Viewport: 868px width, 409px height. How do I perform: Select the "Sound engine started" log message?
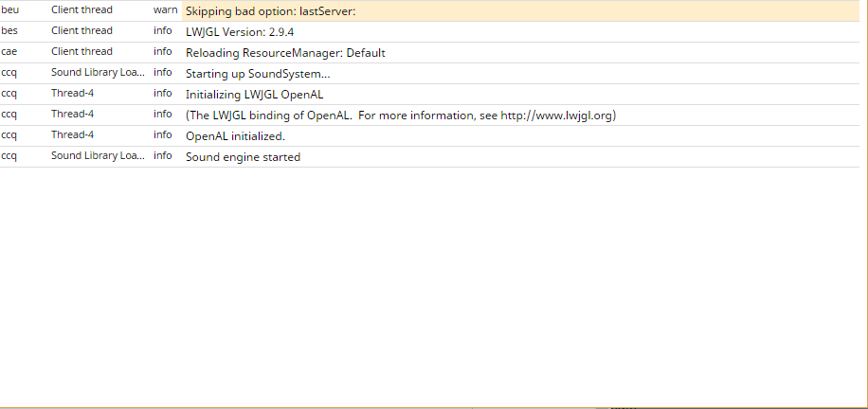coord(243,157)
